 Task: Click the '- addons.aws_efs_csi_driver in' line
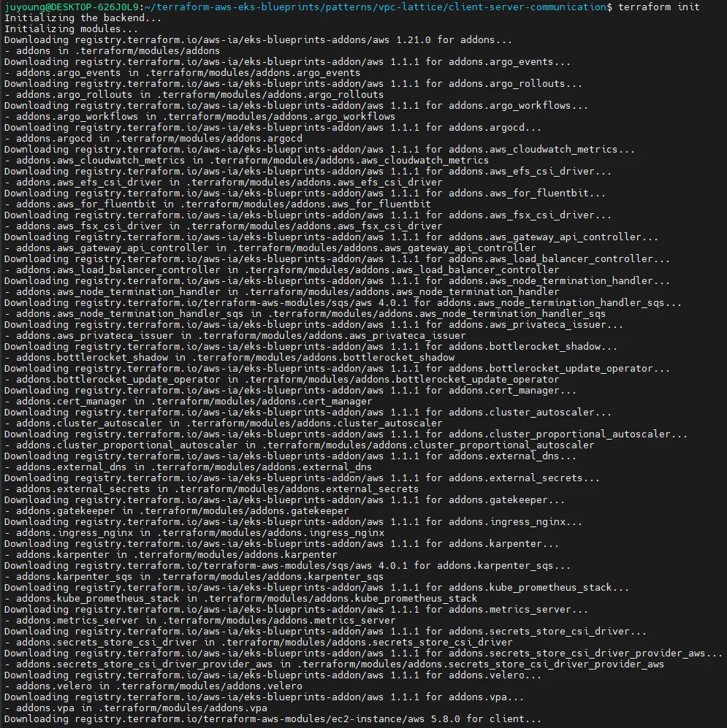[224, 182]
